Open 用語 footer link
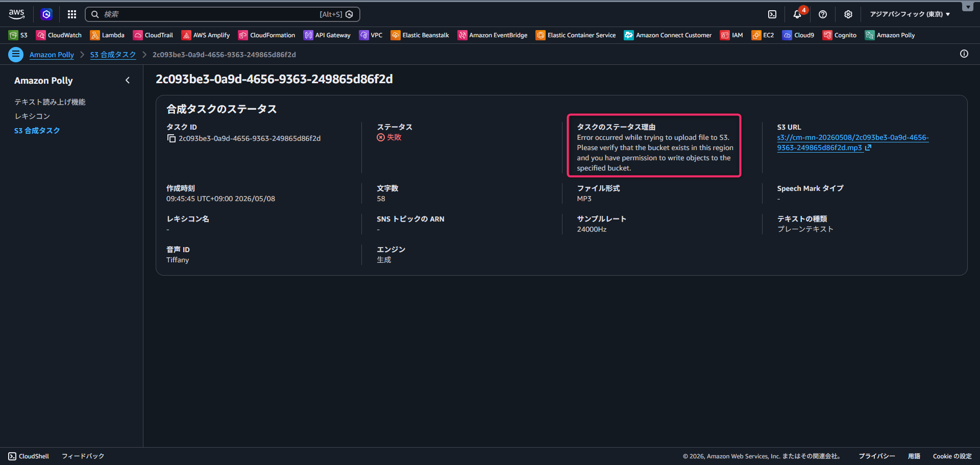The image size is (980, 465). (x=914, y=456)
